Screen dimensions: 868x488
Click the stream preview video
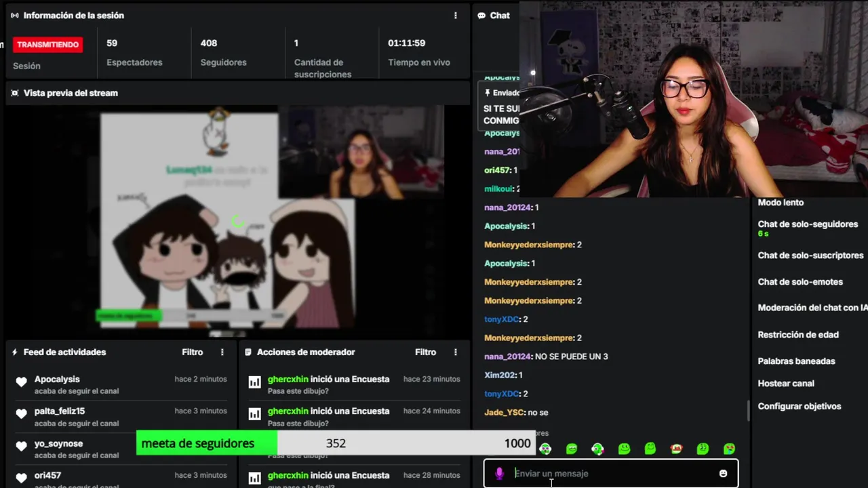(237, 221)
